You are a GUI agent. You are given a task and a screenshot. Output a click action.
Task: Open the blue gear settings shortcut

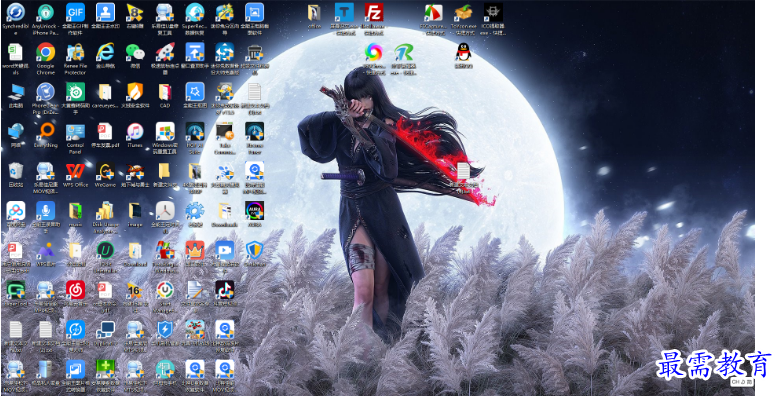pyautogui.click(x=195, y=211)
